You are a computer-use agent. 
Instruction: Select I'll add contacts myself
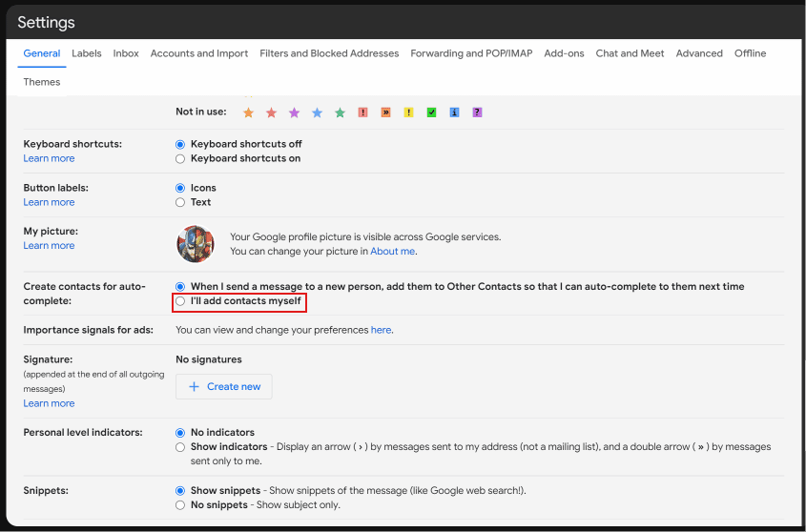pyautogui.click(x=180, y=301)
